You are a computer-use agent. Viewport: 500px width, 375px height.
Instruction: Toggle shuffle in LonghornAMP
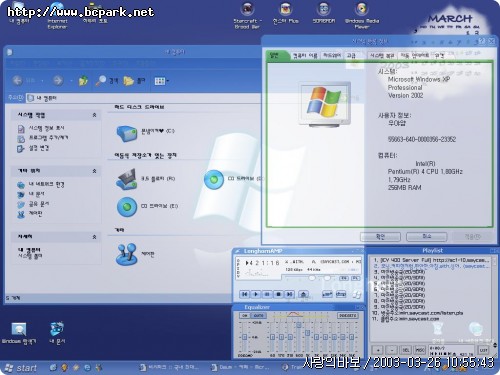[327, 294]
